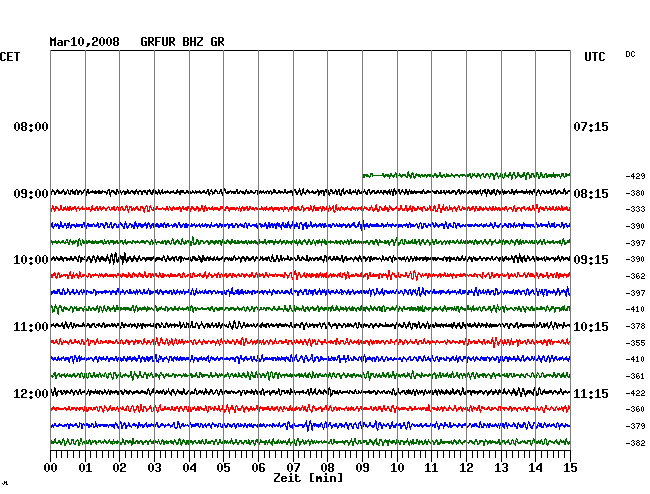650x494 pixels.
Task: Select the 10:00 CET time label
Action: (x=31, y=260)
